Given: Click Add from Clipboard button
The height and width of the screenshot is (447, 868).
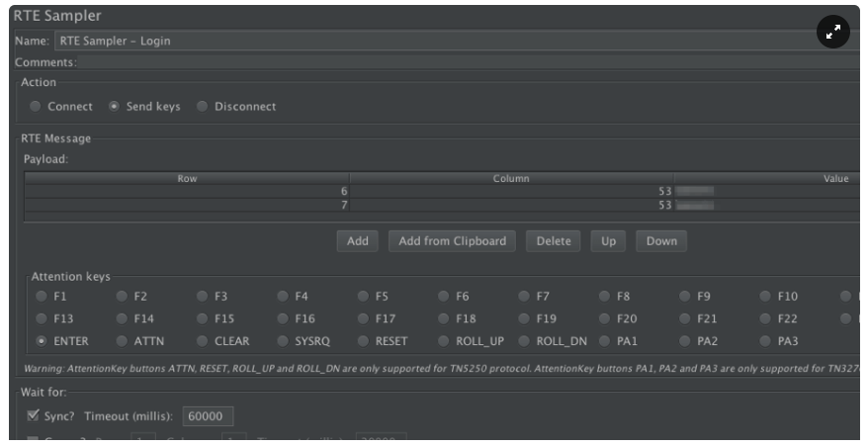Looking at the screenshot, I should click(x=452, y=241).
